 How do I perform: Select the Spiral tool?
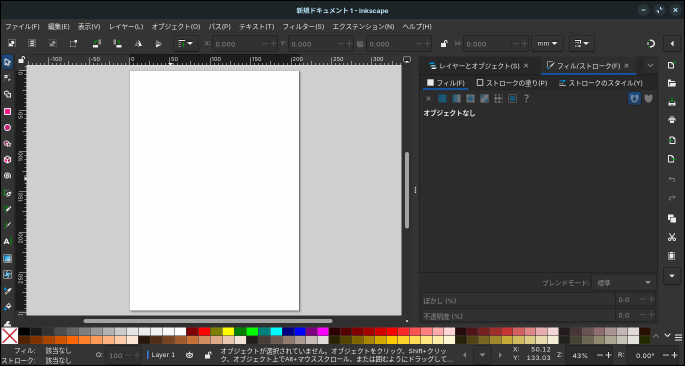click(7, 176)
